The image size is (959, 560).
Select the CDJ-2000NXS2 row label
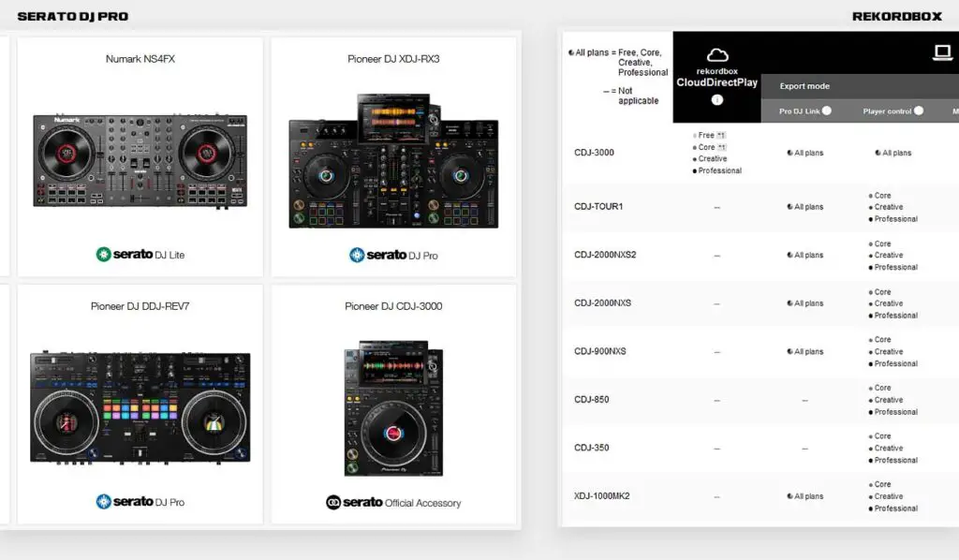[605, 255]
